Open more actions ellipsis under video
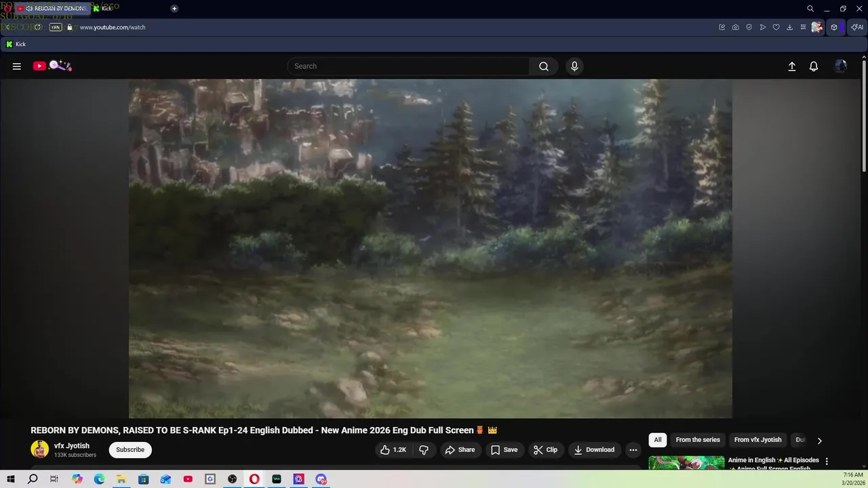The image size is (868, 488). [x=633, y=450]
